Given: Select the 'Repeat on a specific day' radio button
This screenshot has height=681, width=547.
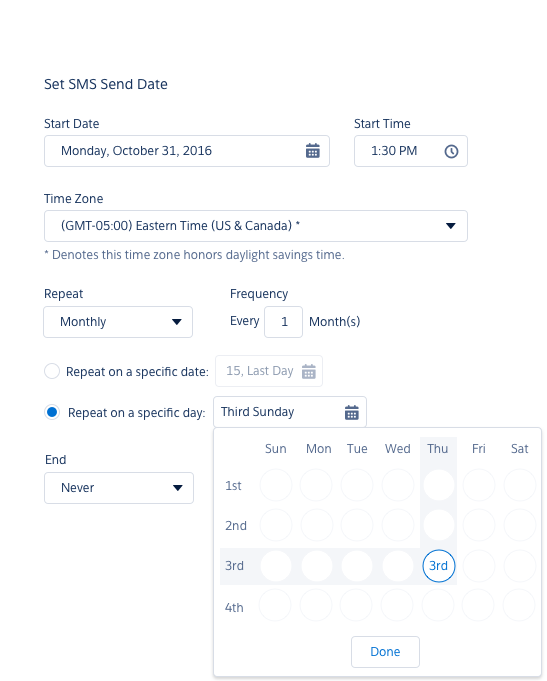Looking at the screenshot, I should coord(52,412).
